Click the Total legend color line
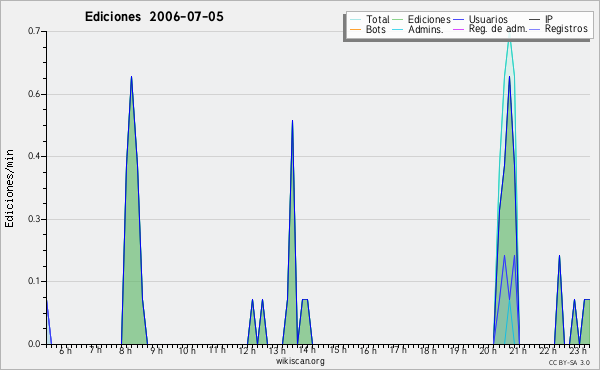Image resolution: width=600 pixels, height=370 pixels. 355,20
